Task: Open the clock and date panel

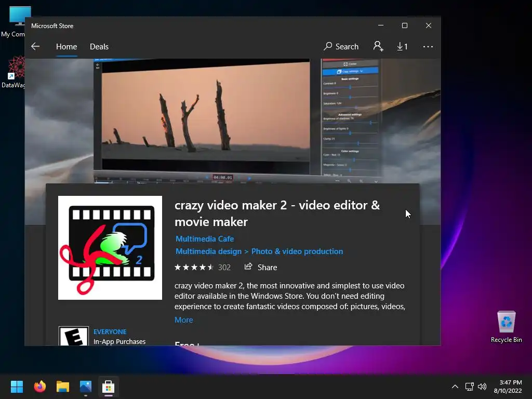Action: coord(508,387)
